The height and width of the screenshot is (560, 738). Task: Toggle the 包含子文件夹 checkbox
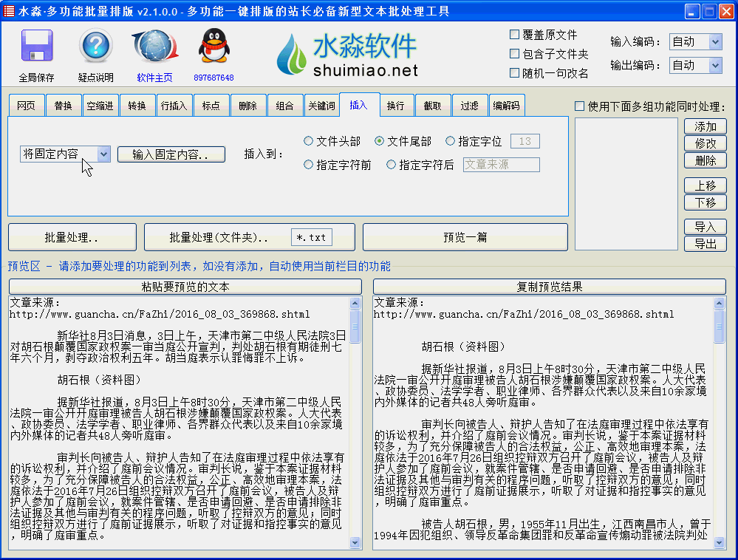coord(515,54)
